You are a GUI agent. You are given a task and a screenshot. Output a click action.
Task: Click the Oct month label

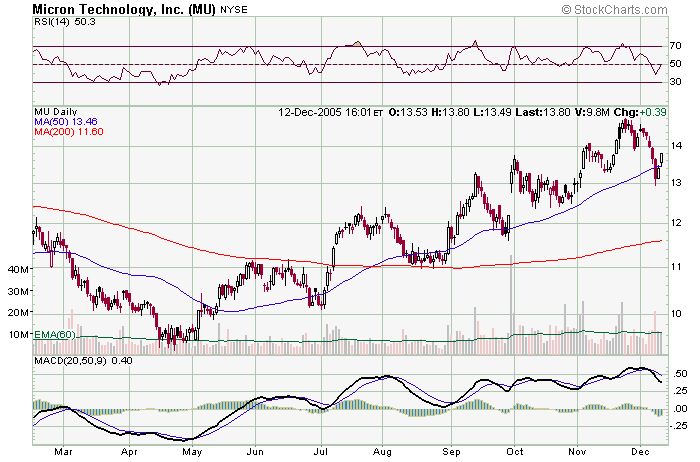pyautogui.click(x=515, y=452)
